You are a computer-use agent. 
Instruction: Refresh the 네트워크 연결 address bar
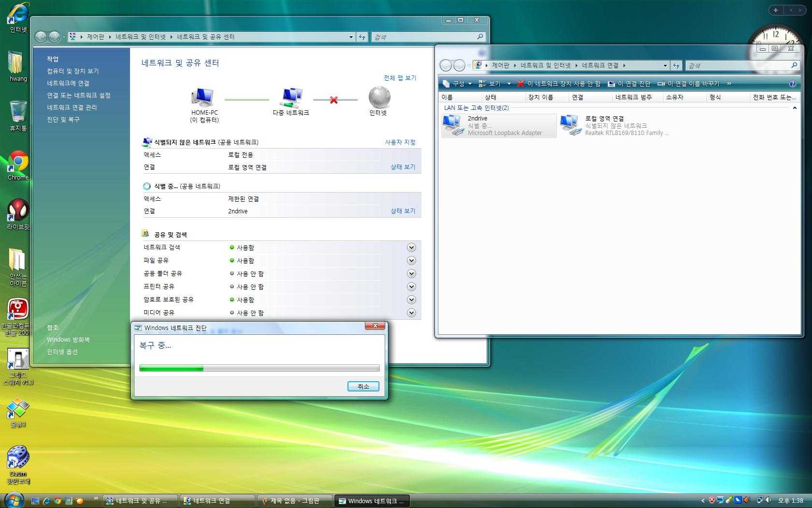pyautogui.click(x=676, y=65)
